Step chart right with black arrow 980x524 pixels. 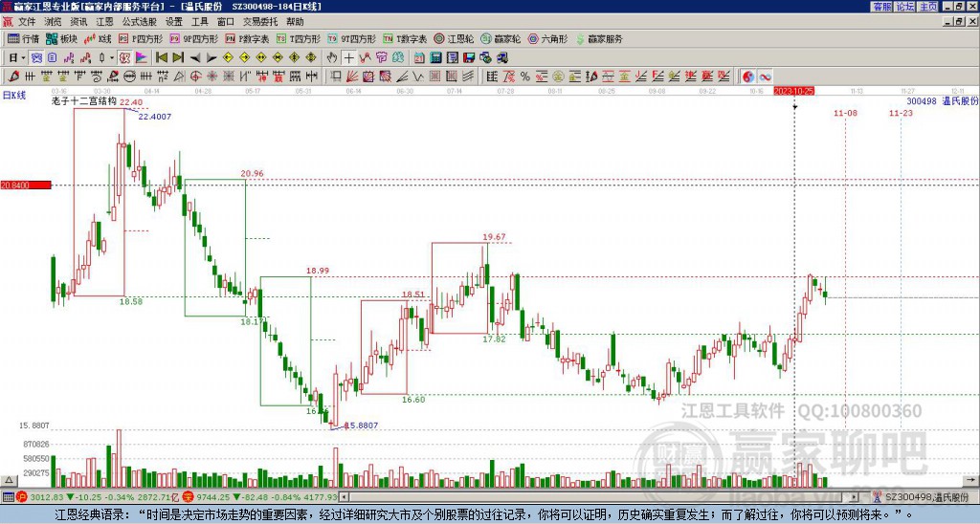tap(212, 58)
